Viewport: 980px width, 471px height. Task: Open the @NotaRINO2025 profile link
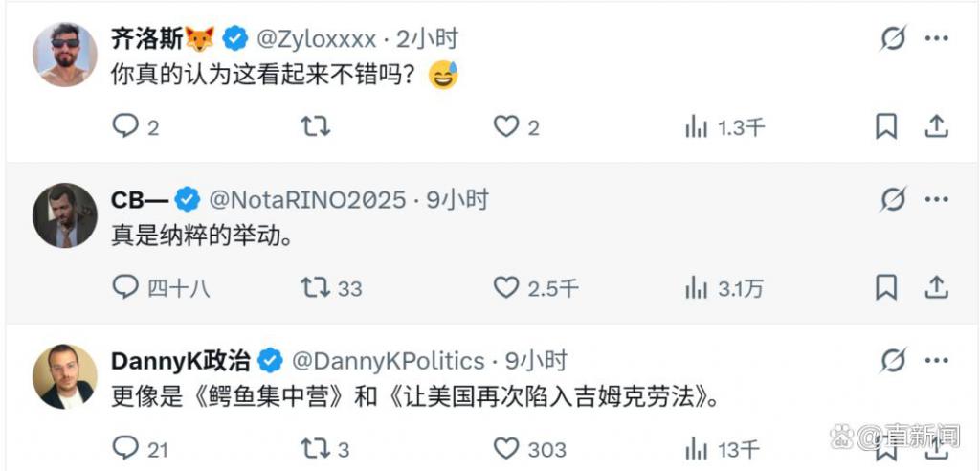point(307,200)
